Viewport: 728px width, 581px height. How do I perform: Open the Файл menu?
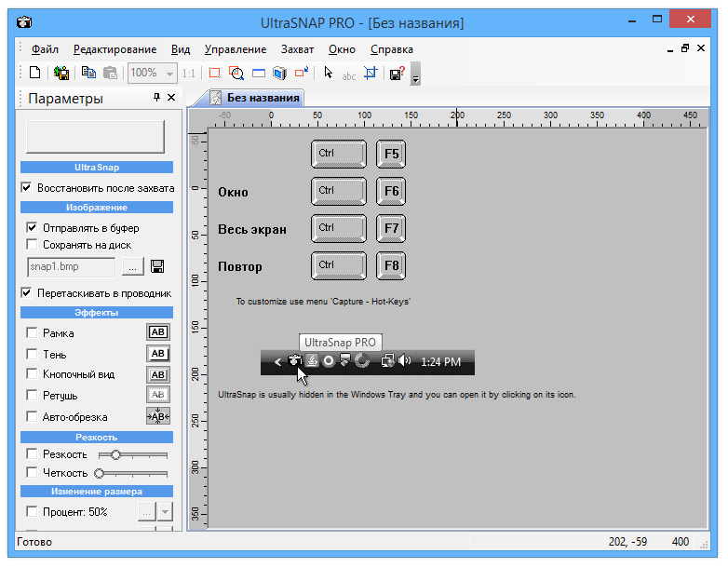45,49
